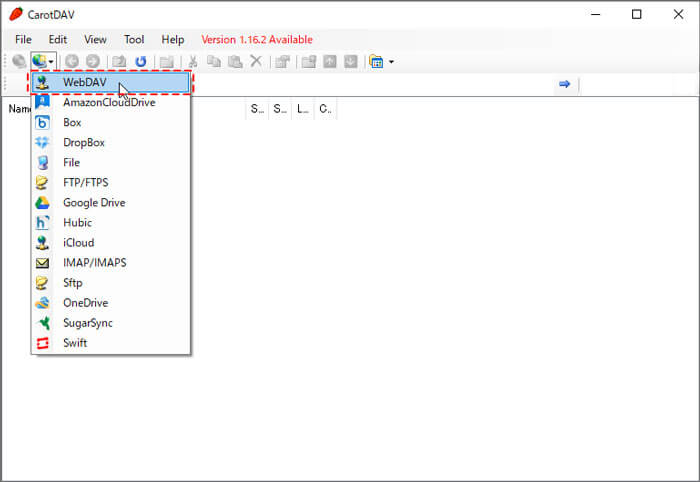Click the Properties toolbar icon

pos(283,61)
